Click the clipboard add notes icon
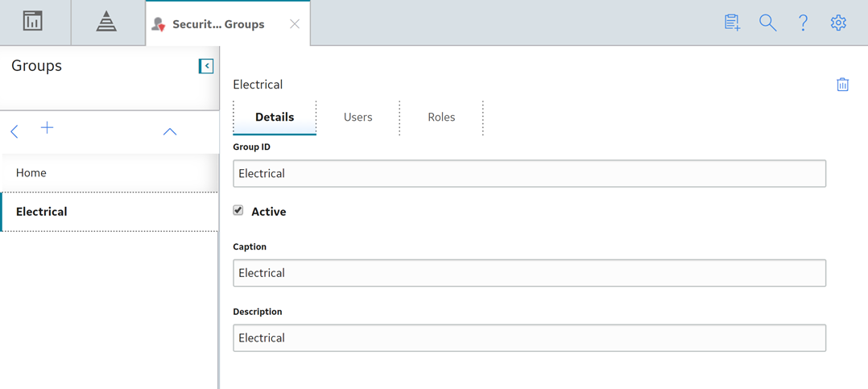868x389 pixels. (x=733, y=23)
